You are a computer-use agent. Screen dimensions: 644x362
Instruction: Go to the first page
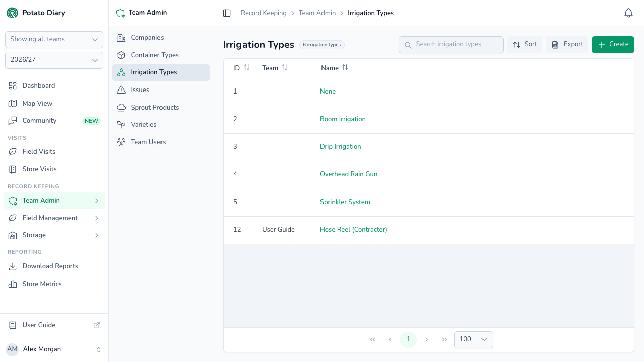click(373, 340)
